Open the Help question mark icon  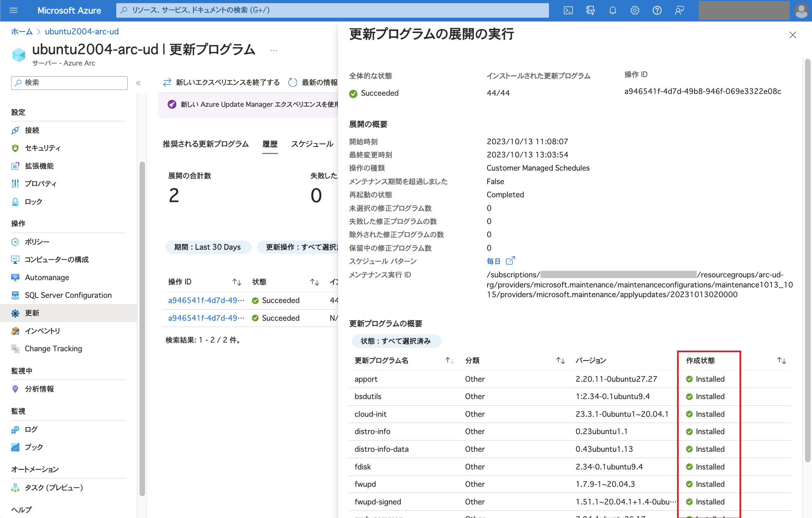point(657,10)
